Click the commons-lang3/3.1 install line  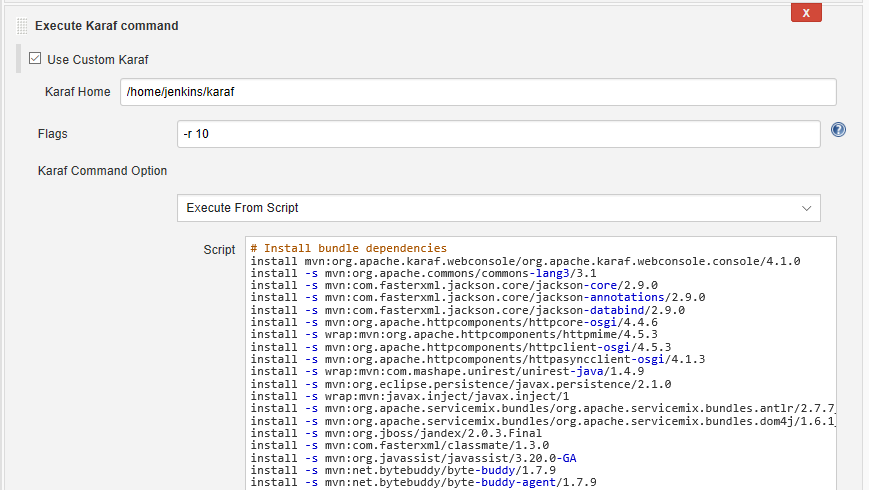[423, 273]
